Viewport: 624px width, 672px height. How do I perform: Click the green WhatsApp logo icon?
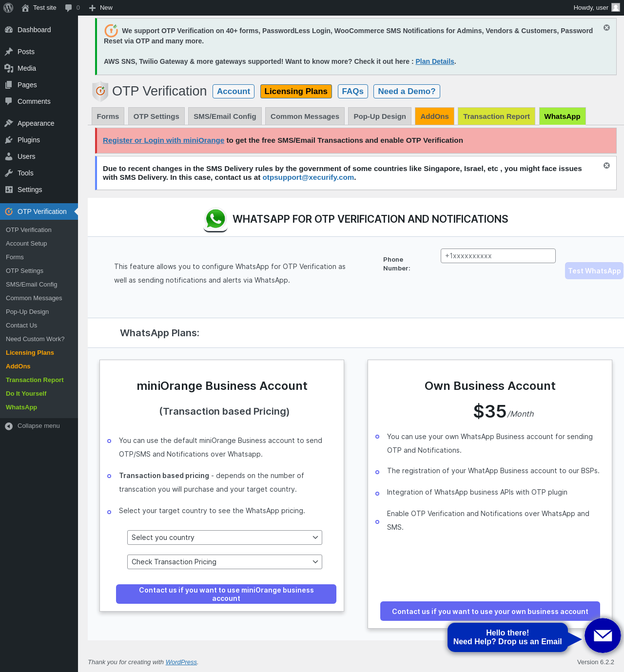click(x=215, y=220)
